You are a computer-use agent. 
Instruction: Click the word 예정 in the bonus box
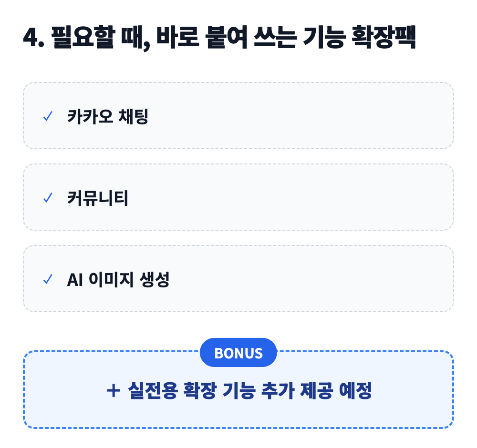[354, 391]
